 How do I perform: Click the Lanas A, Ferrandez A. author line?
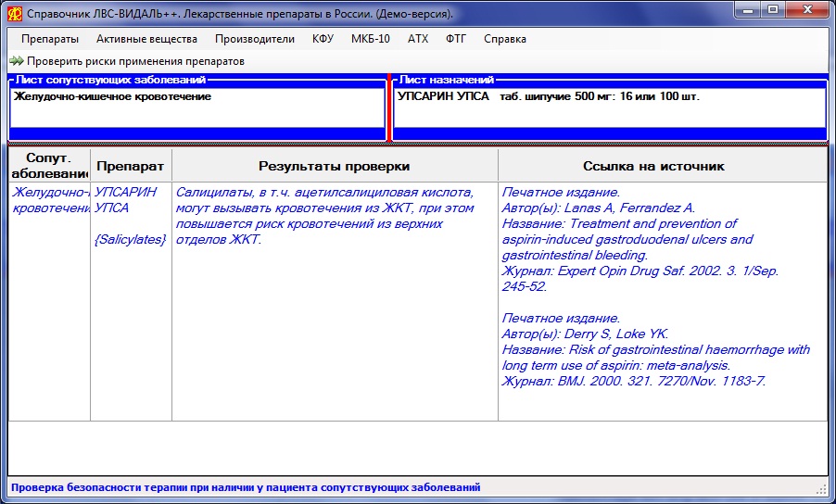(x=599, y=208)
